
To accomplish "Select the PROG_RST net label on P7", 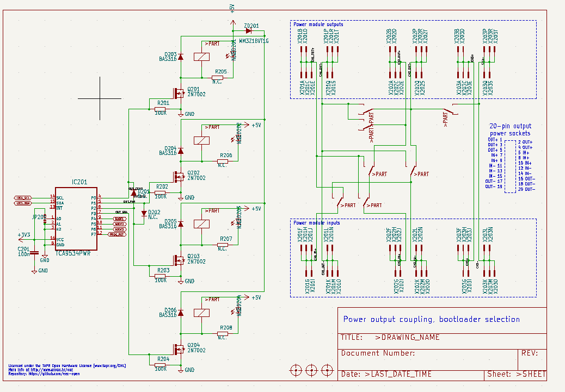I will (x=117, y=234).
